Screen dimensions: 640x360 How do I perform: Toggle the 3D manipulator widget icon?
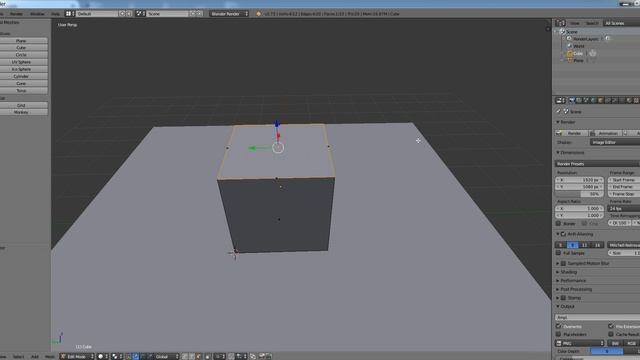128,356
